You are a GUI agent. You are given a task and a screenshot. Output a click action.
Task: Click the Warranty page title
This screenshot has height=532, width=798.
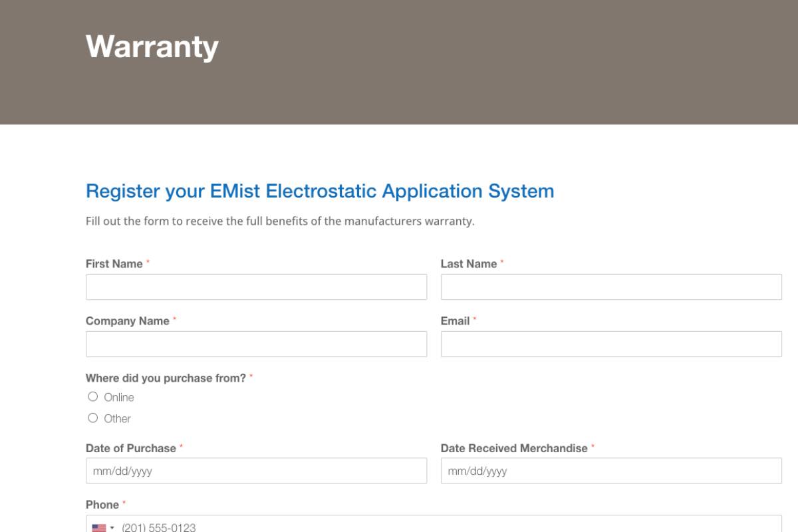152,46
